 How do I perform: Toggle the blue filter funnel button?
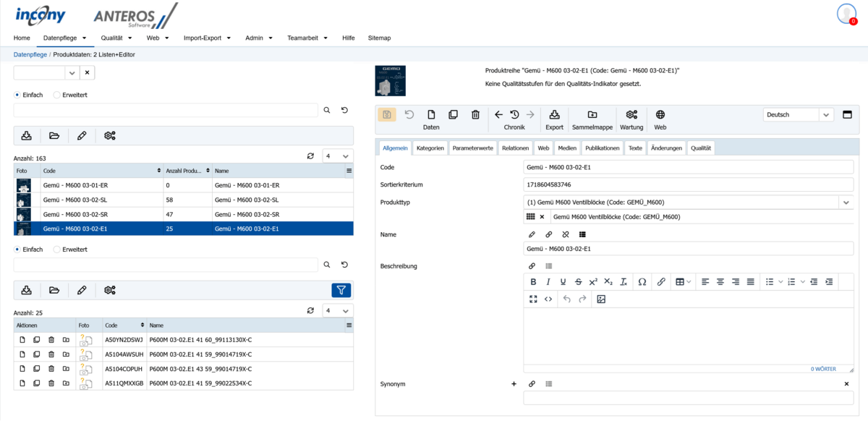pyautogui.click(x=341, y=290)
